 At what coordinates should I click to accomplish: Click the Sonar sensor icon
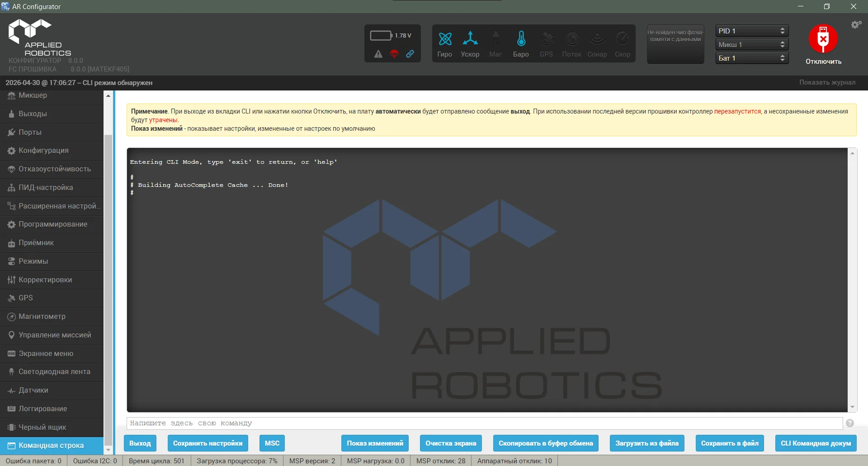tap(597, 39)
